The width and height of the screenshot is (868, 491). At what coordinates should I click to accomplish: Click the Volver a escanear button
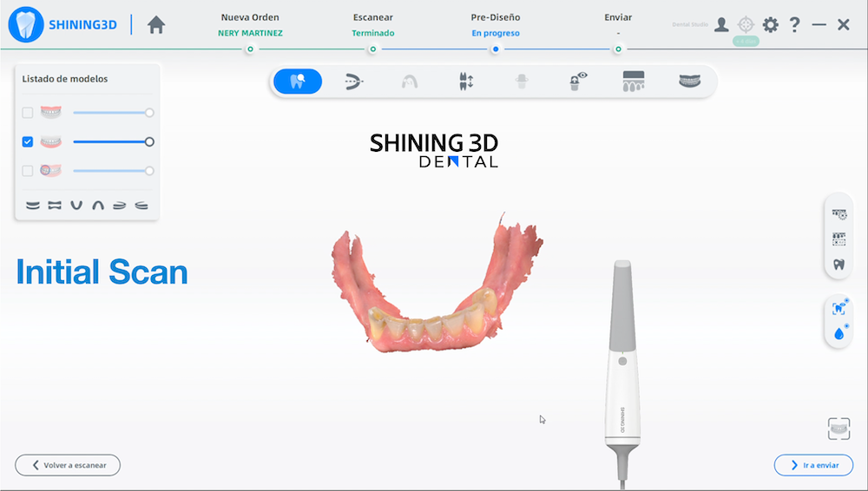(68, 465)
